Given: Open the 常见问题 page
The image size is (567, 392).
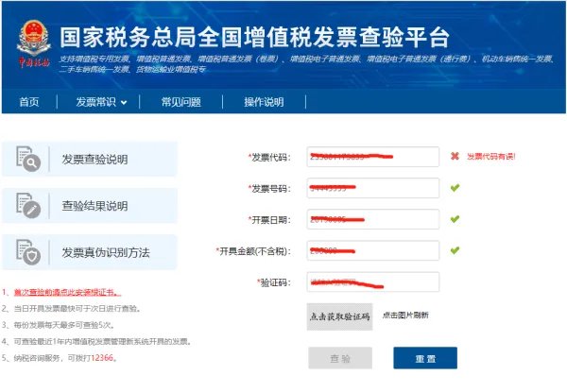Looking at the screenshot, I should 181,102.
